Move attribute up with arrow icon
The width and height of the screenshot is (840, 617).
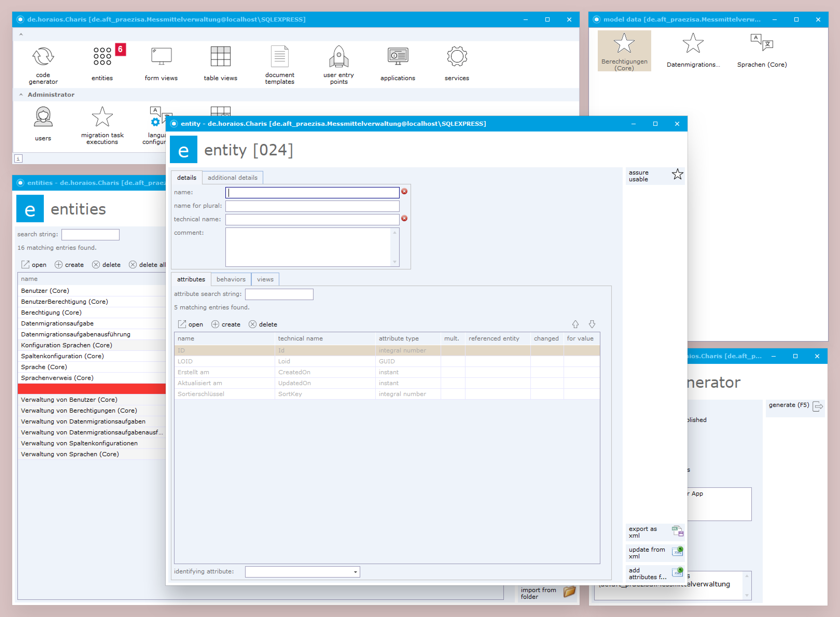[575, 324]
